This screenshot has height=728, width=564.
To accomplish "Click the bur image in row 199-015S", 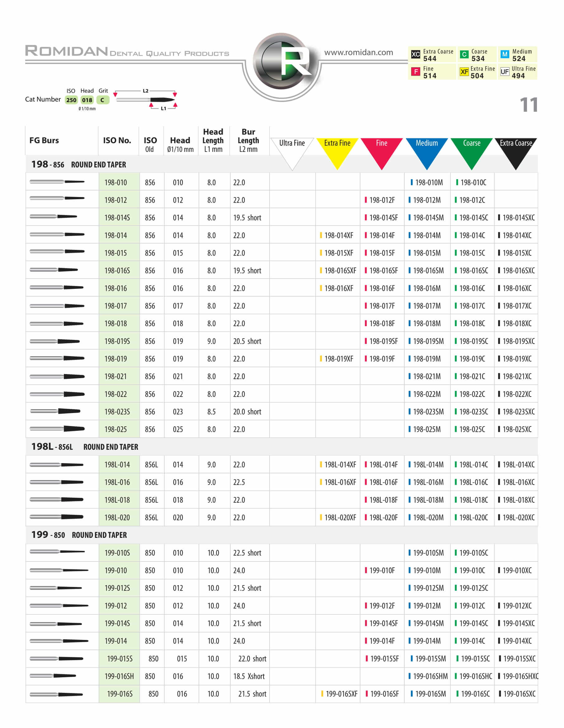I will click(x=56, y=659).
